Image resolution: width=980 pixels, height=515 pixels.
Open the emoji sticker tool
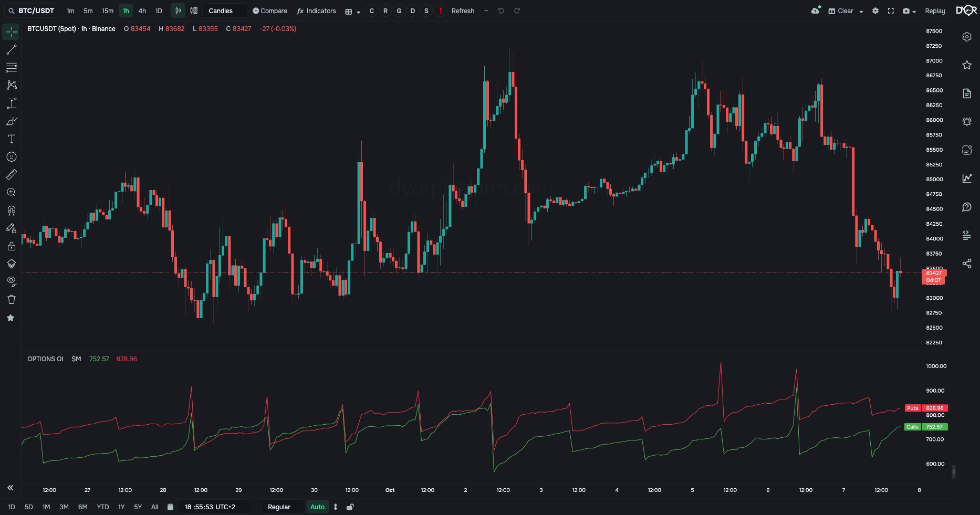[11, 157]
